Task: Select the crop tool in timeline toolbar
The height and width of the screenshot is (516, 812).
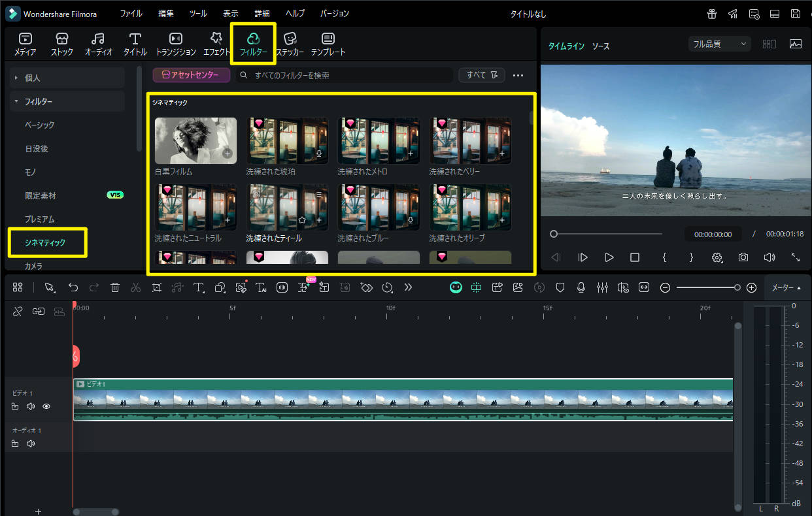Action: 156,287
